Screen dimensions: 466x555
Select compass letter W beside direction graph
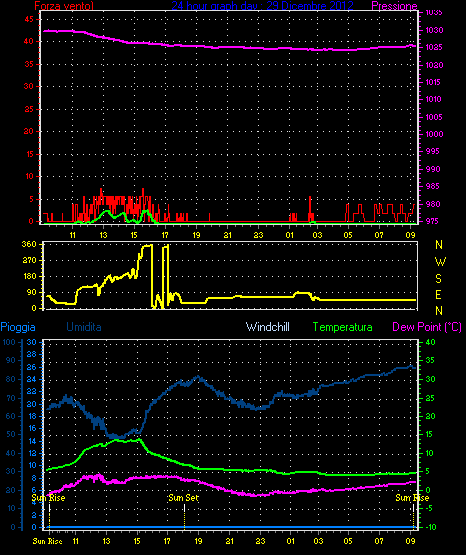pyautogui.click(x=440, y=262)
